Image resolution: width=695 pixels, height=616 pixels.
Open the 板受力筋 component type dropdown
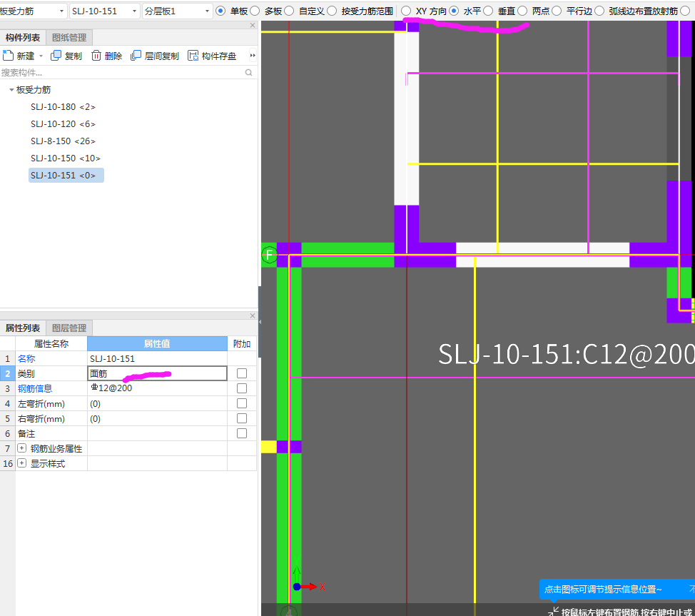click(x=61, y=11)
